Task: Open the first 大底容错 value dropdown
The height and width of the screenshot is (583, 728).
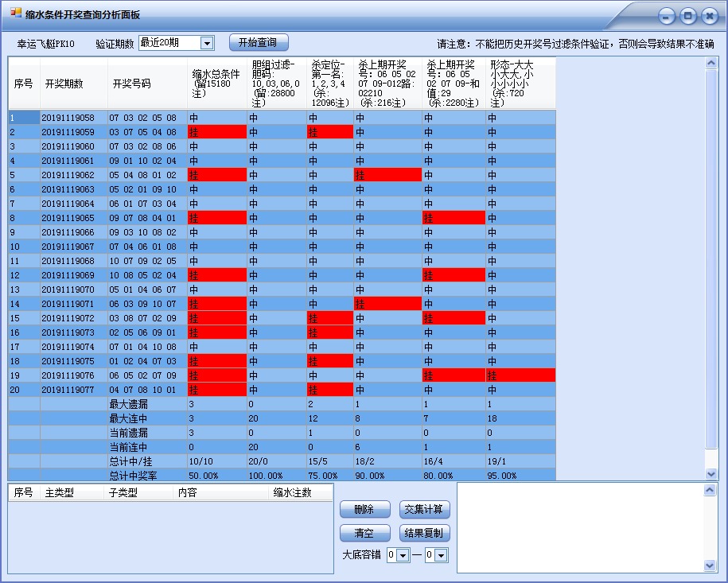Action: coord(403,554)
